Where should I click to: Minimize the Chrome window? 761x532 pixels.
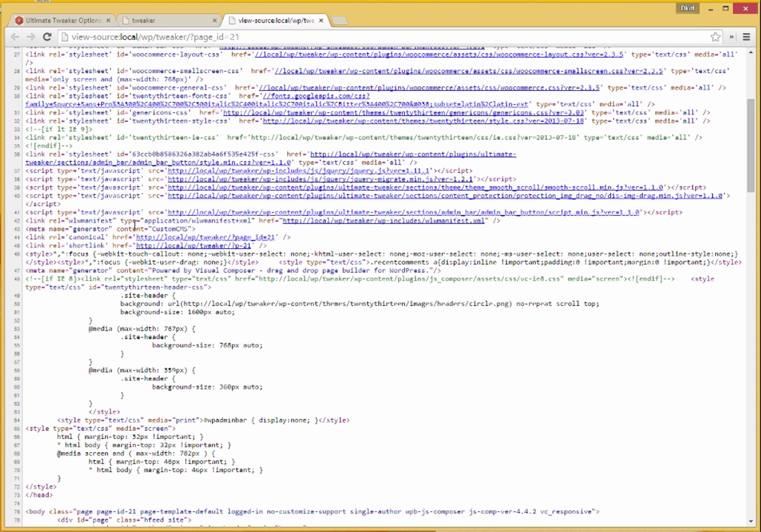click(710, 9)
